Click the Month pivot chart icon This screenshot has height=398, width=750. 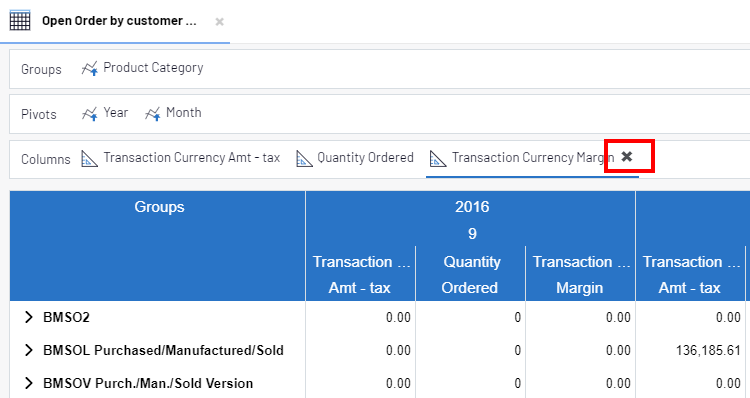(x=153, y=113)
